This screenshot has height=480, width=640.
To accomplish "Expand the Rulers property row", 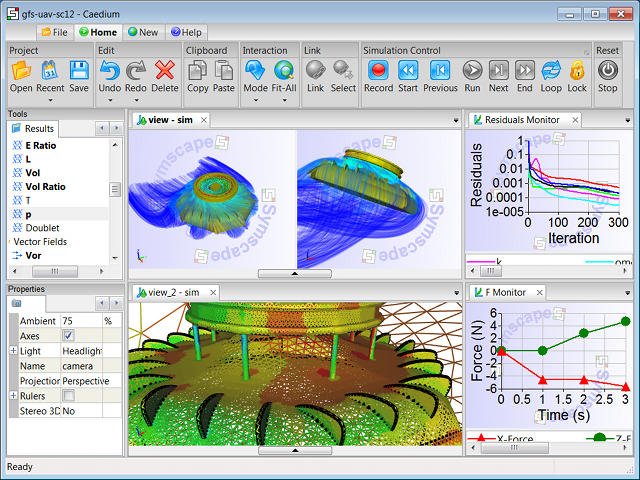I will [13, 396].
